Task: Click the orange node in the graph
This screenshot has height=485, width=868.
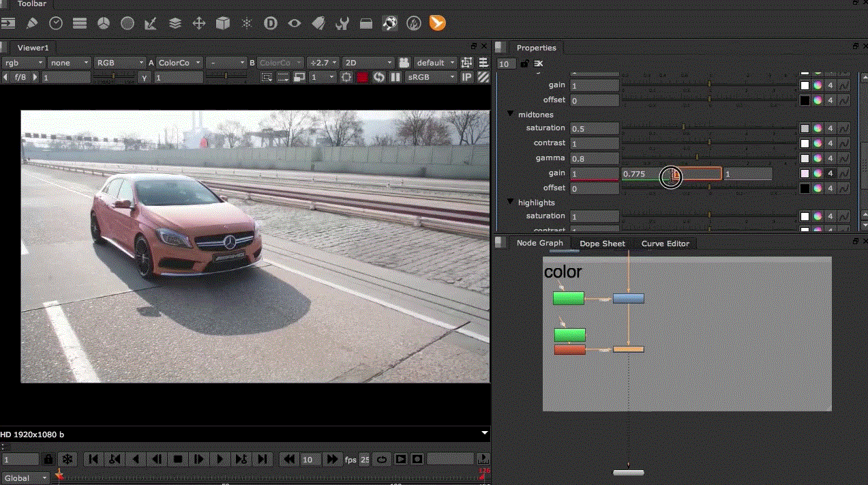Action: click(628, 349)
